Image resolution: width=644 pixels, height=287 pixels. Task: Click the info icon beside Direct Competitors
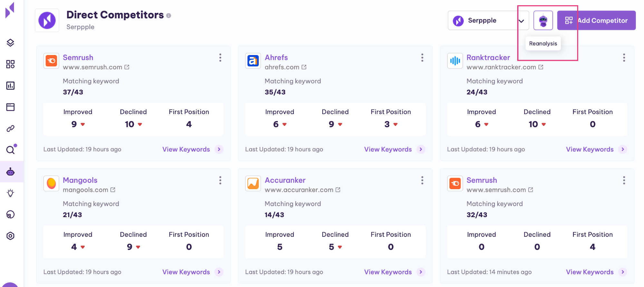168,15
